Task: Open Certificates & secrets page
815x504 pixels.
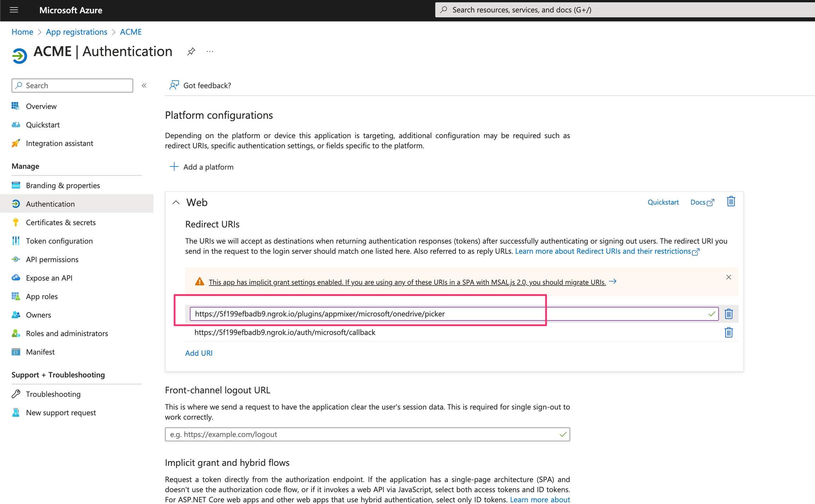Action: click(x=60, y=222)
